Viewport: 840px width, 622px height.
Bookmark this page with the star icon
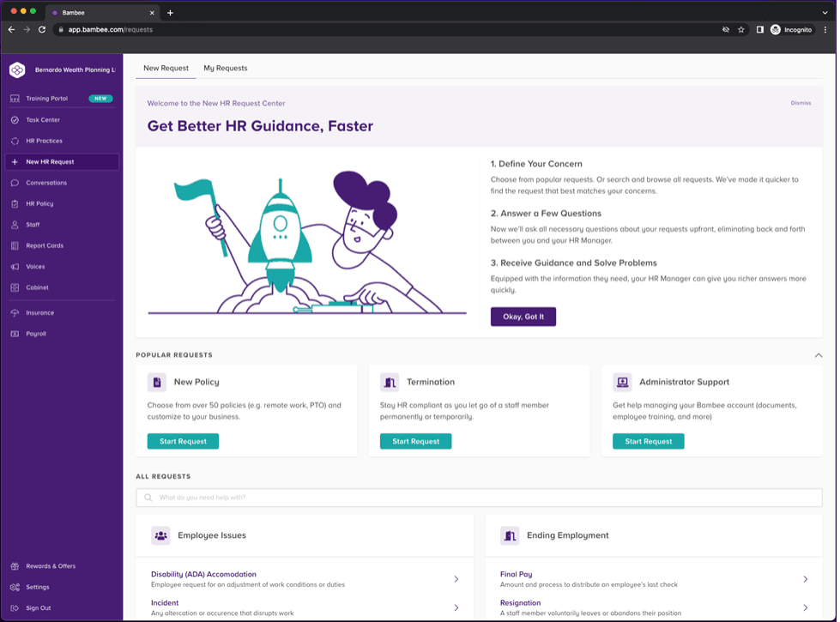pyautogui.click(x=741, y=30)
